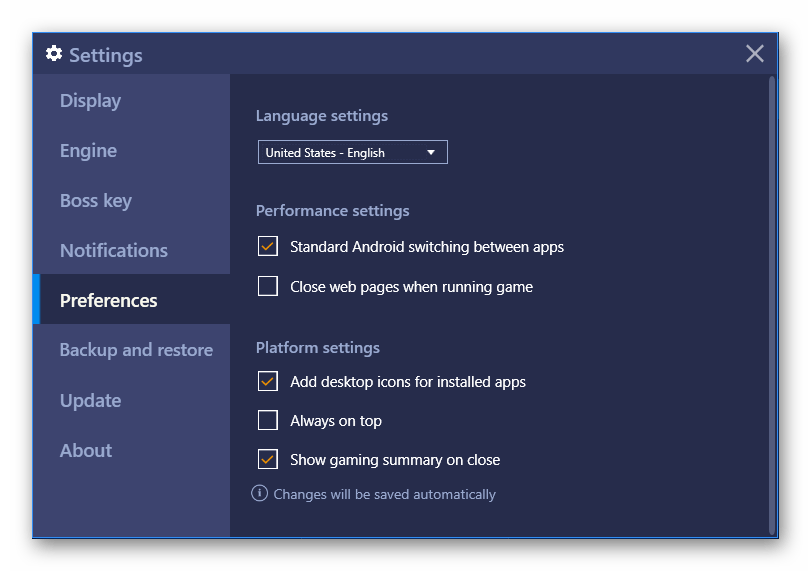Go to the Boss key tab
The image size is (811, 571).
[95, 201]
